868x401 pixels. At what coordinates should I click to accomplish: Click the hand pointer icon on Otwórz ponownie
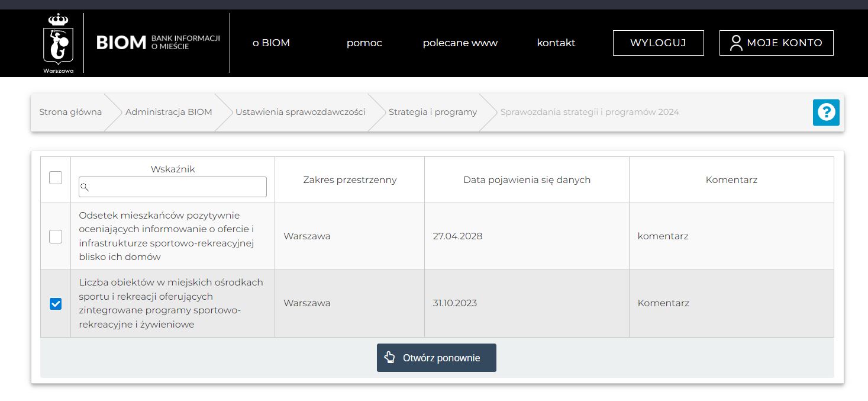[x=389, y=358]
